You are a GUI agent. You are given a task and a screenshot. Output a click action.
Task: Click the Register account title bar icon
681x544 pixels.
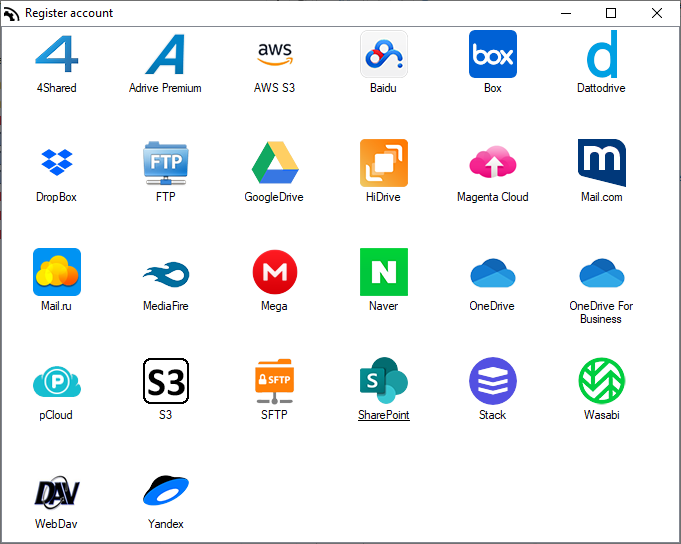point(11,13)
